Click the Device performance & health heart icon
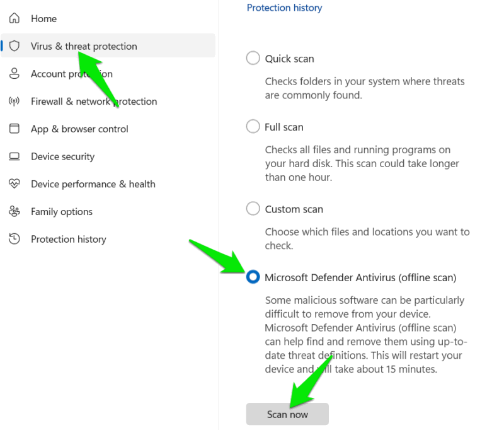 coord(14,183)
